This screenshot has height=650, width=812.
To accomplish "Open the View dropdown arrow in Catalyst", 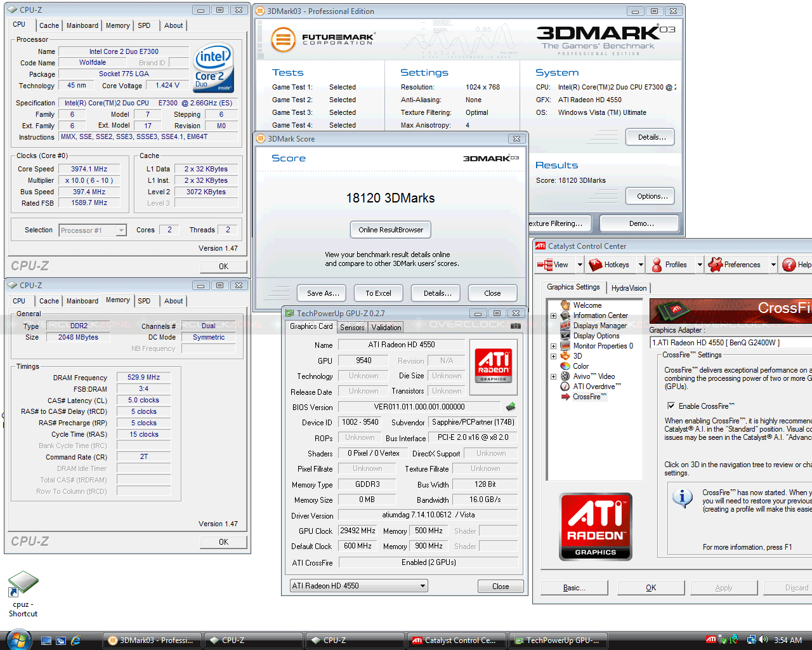I will click(579, 265).
